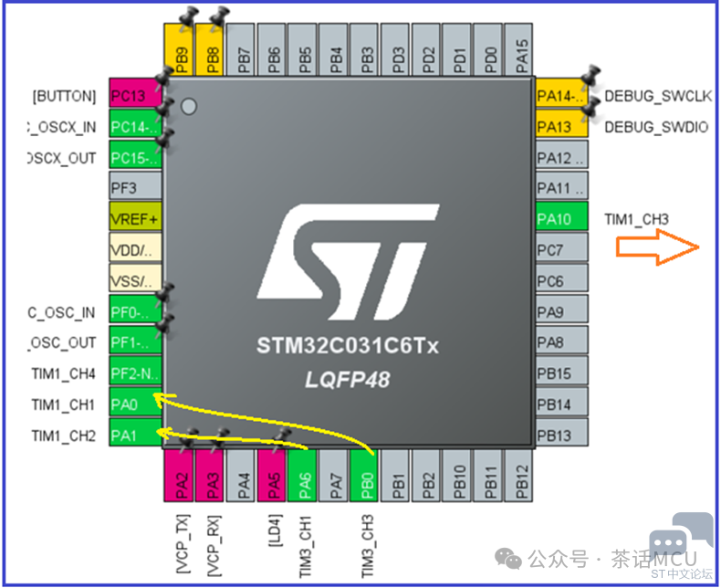Viewport: 721px width, 588px height.
Task: Click the green PC15 oscillator pin
Action: [x=136, y=154]
